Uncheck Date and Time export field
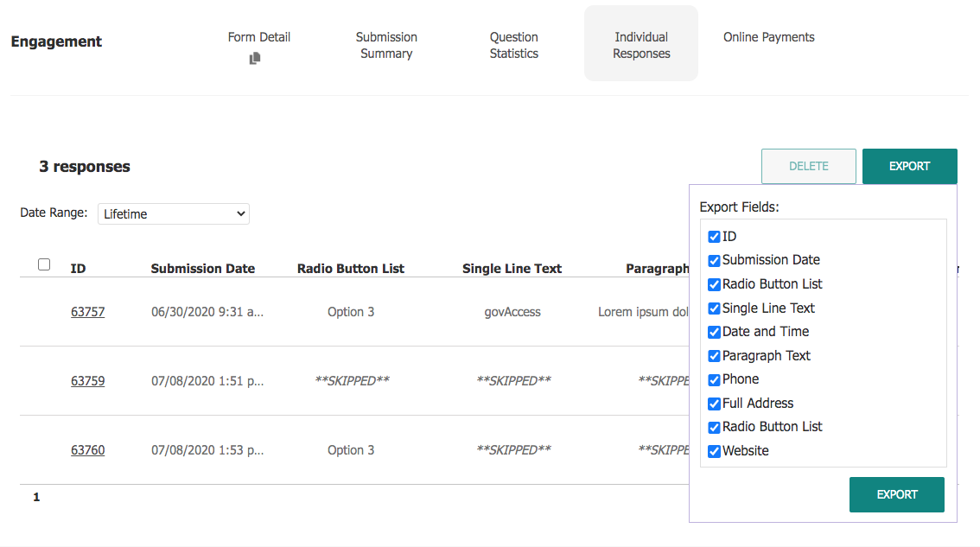Screen dimensions: 980x547 (x=714, y=332)
